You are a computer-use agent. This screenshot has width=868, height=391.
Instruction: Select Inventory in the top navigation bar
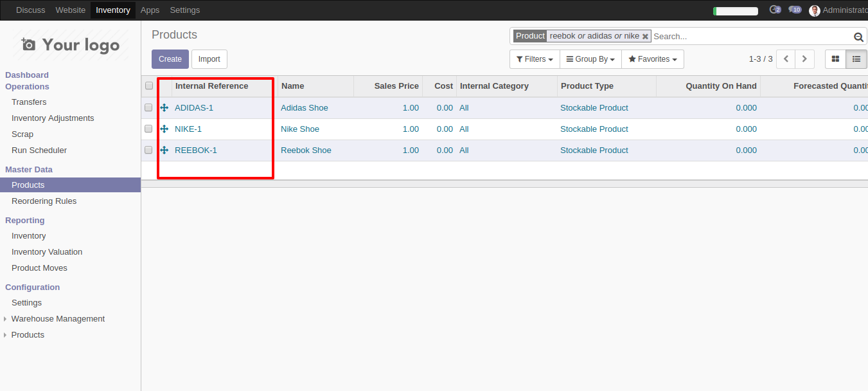click(x=113, y=10)
